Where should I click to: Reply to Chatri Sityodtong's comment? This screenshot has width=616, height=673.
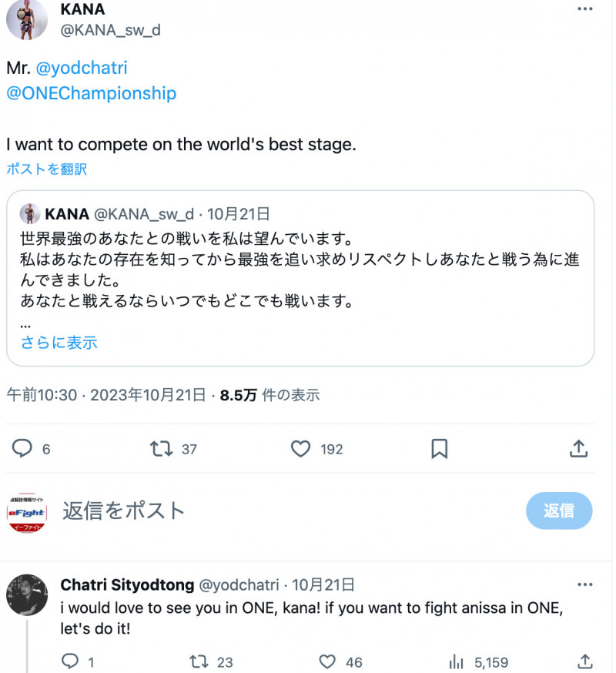click(69, 661)
